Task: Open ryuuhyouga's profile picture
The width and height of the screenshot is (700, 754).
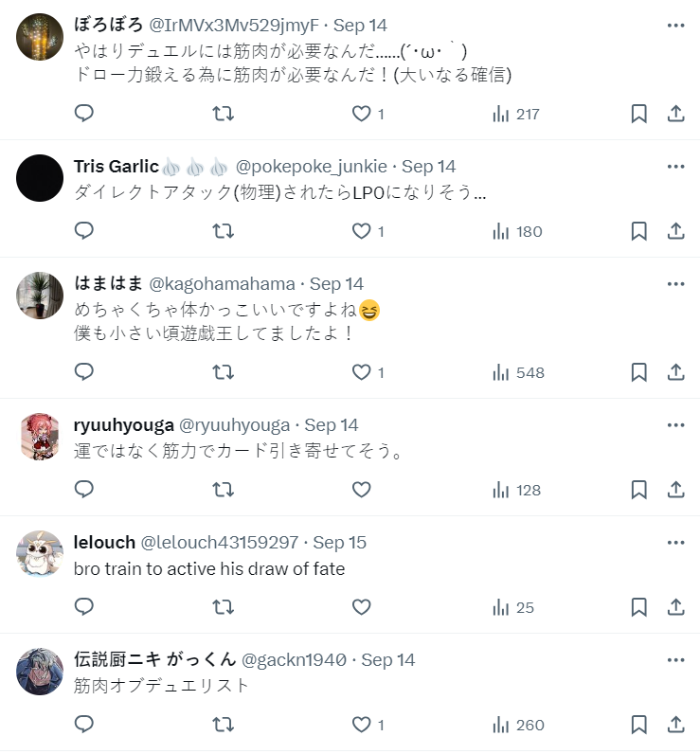Action: pos(41,436)
